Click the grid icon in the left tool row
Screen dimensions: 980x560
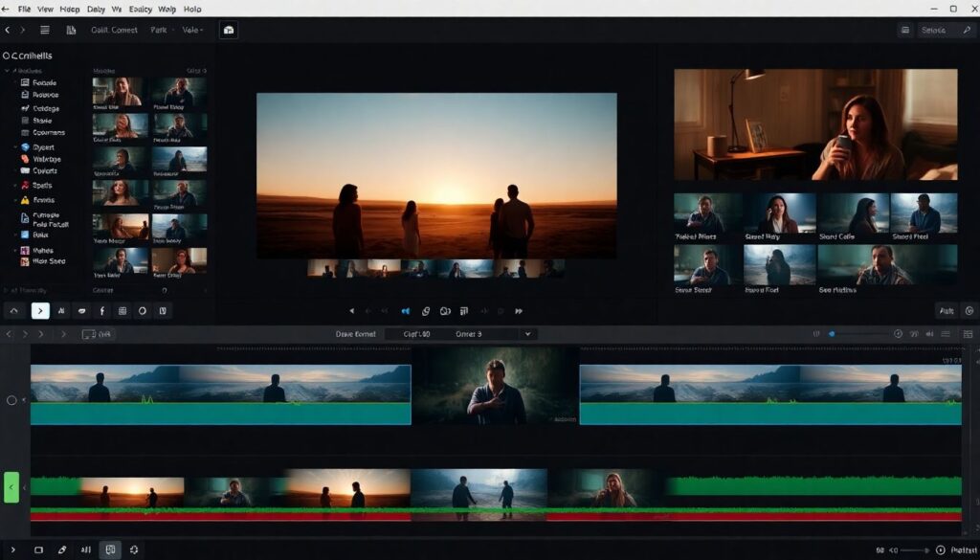click(122, 310)
